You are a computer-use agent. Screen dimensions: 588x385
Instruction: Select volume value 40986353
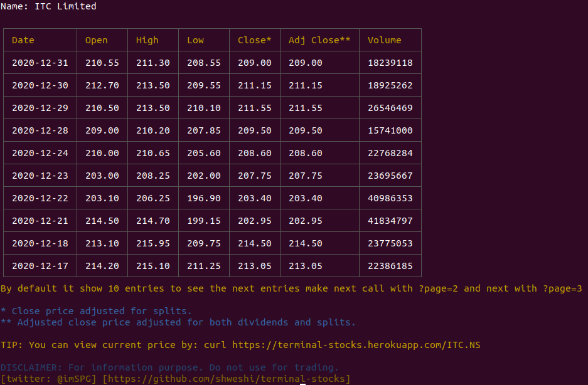(x=390, y=198)
